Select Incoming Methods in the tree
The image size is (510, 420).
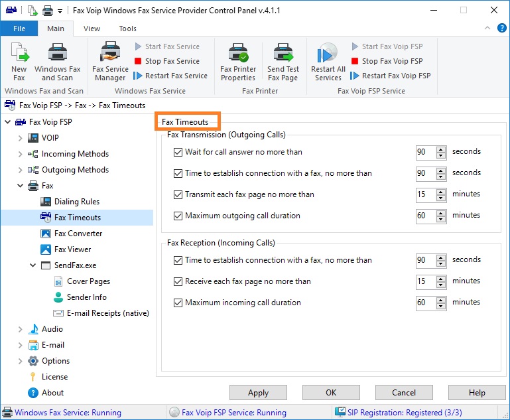75,153
